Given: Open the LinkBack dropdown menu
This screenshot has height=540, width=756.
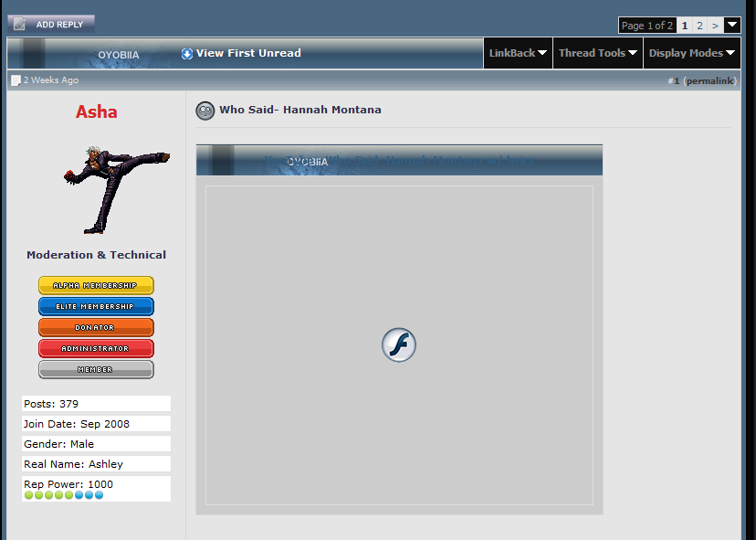Looking at the screenshot, I should pyautogui.click(x=518, y=53).
